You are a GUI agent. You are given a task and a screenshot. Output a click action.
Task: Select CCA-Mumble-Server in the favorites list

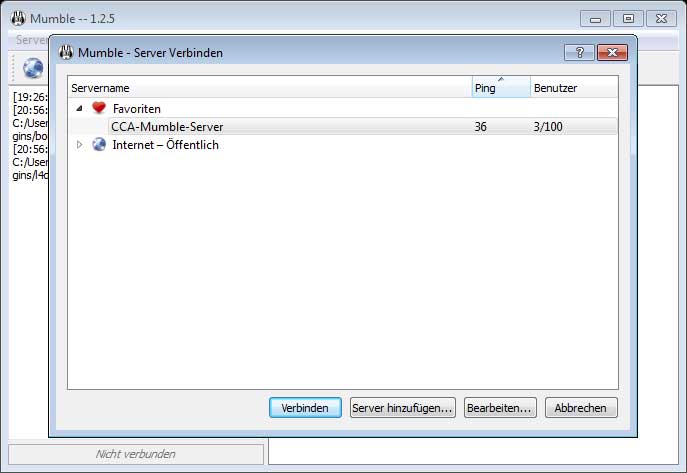pyautogui.click(x=167, y=127)
